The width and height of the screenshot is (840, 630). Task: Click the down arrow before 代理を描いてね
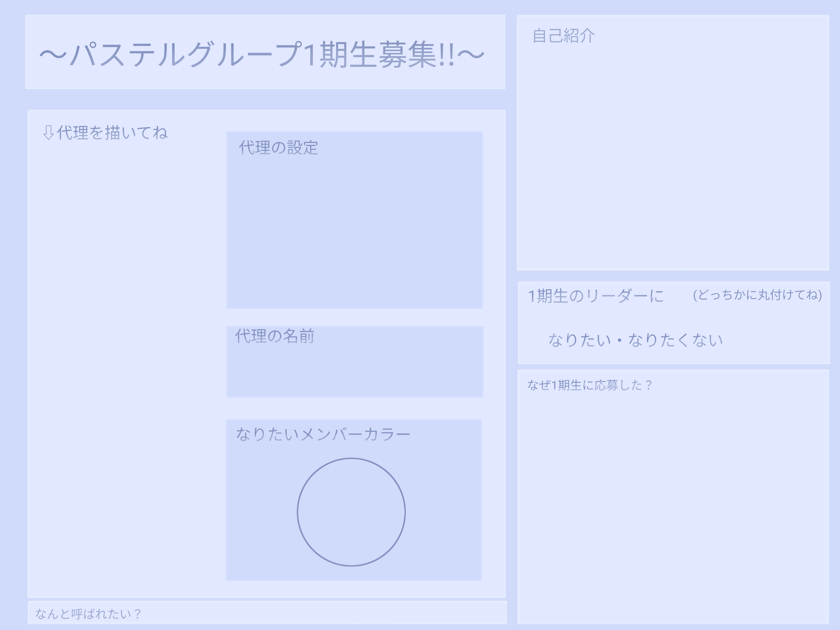point(48,132)
